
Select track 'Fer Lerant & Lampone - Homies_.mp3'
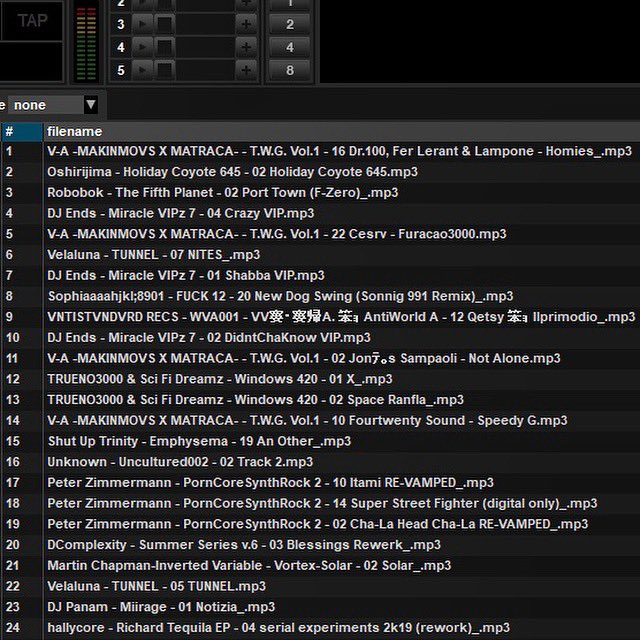(x=320, y=151)
